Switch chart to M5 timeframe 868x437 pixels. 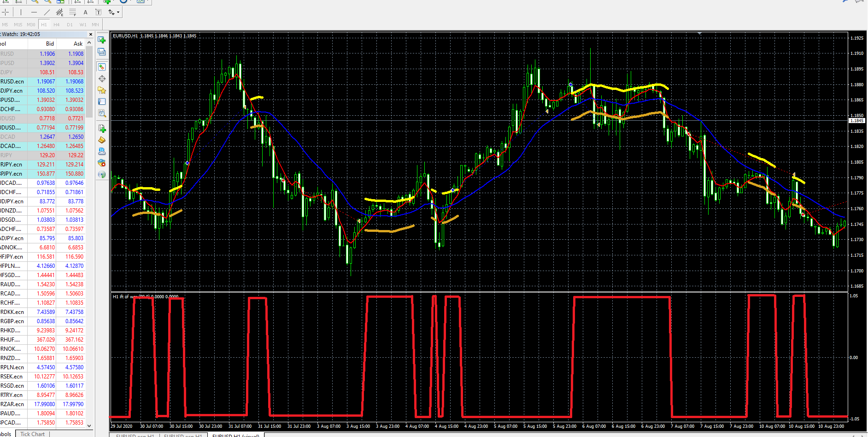5,24
